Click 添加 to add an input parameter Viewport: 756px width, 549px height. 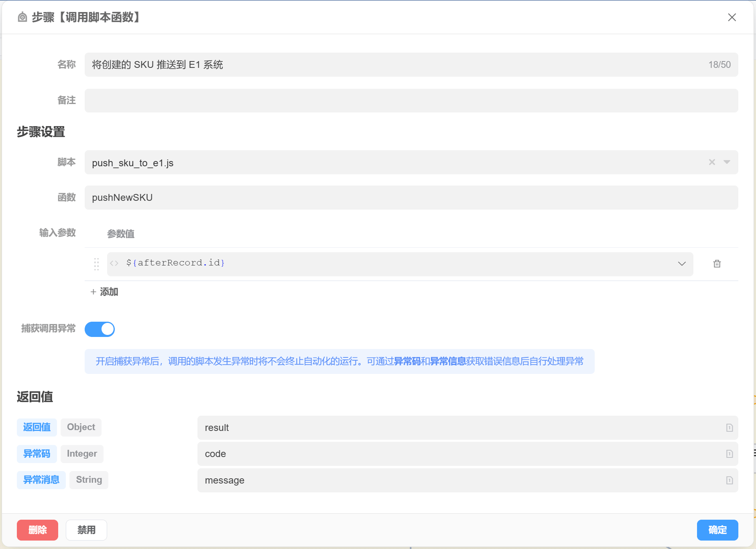(x=104, y=292)
